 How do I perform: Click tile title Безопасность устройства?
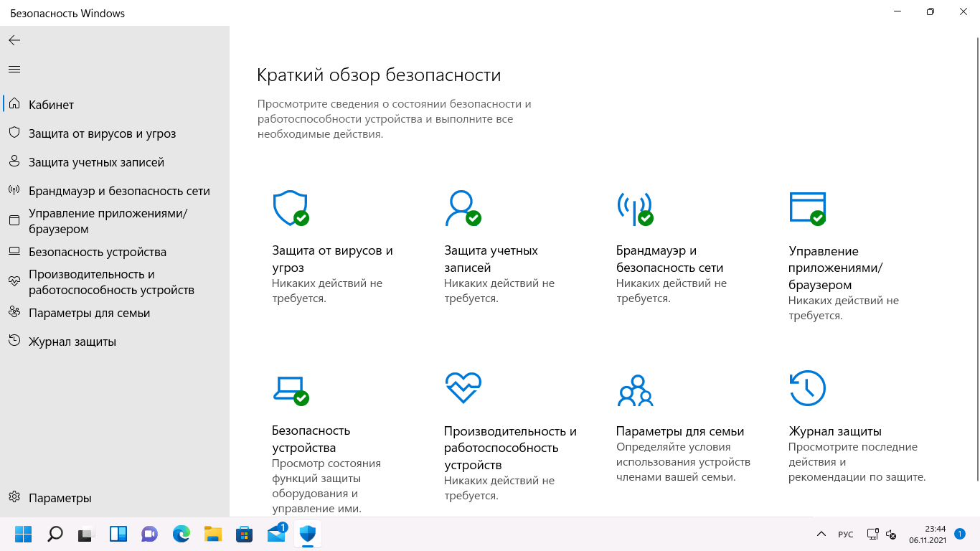pyautogui.click(x=311, y=439)
